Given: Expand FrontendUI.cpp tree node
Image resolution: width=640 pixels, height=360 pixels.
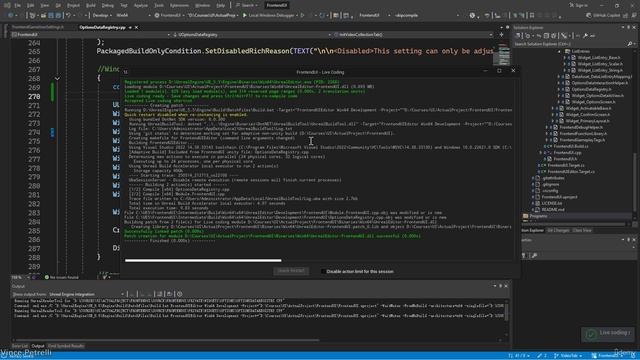Looking at the screenshot, I should pos(541,153).
